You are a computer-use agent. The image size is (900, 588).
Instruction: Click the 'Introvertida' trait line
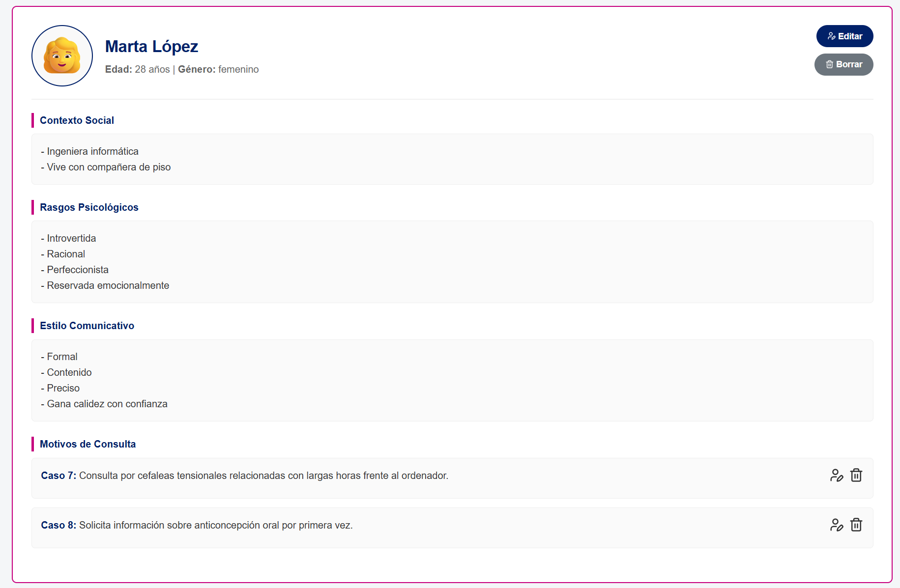(x=68, y=238)
